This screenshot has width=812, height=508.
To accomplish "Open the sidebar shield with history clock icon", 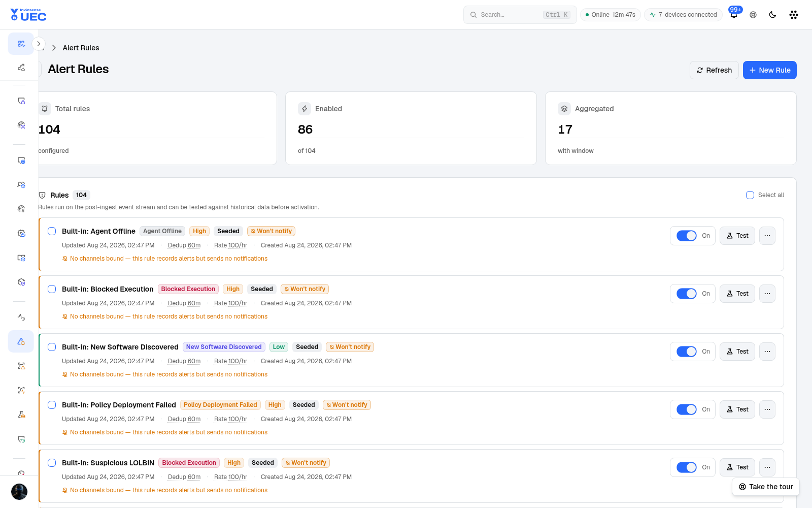I will (21, 439).
